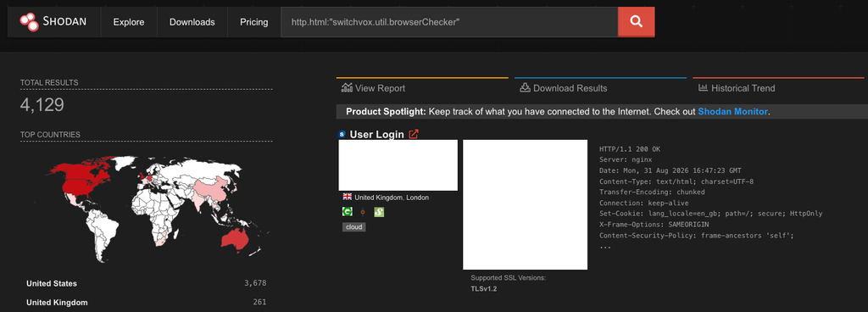Click the light-green S technology icon
Viewport: 868px width, 312px height.
click(x=379, y=212)
